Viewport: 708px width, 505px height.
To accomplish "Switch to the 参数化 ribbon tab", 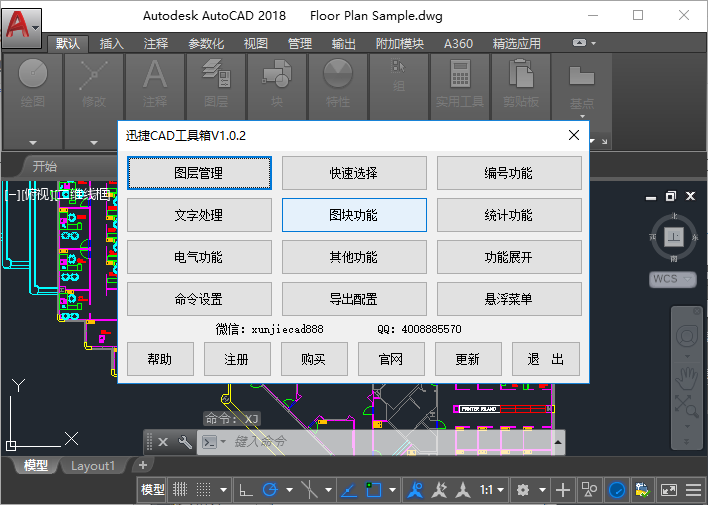I will tap(206, 44).
